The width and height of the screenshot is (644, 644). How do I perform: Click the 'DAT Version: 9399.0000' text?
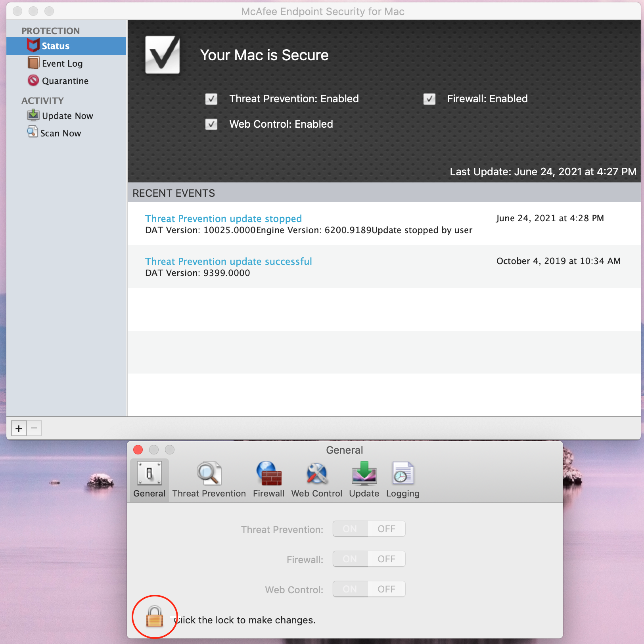tap(197, 273)
